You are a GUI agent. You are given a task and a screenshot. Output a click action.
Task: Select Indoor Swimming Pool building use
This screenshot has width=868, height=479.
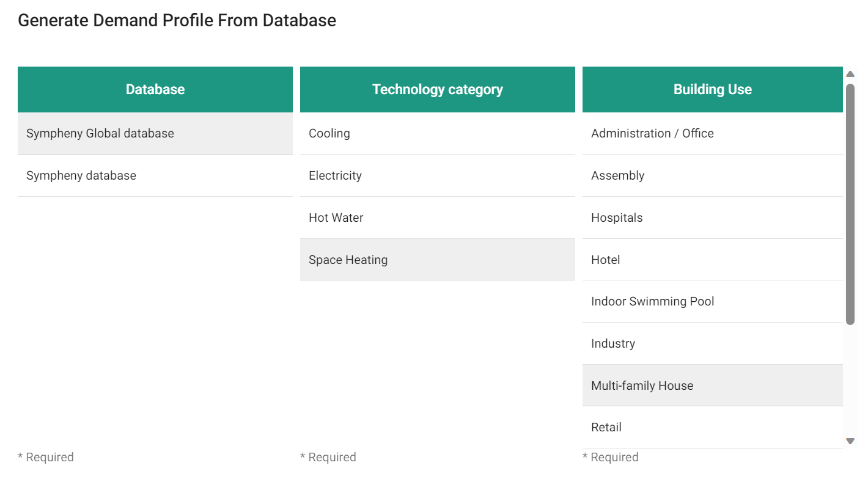click(x=712, y=301)
